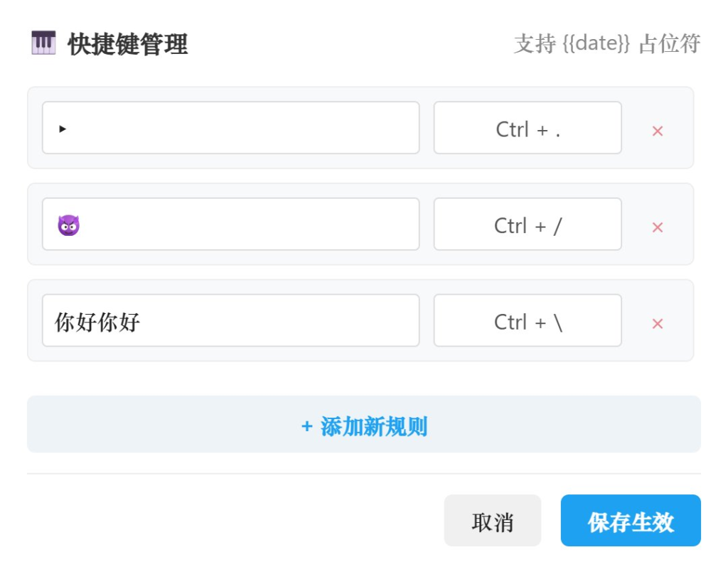Screen dimensions: 728x574
Task: Click empty space in the emoji text field
Action: click(x=249, y=225)
